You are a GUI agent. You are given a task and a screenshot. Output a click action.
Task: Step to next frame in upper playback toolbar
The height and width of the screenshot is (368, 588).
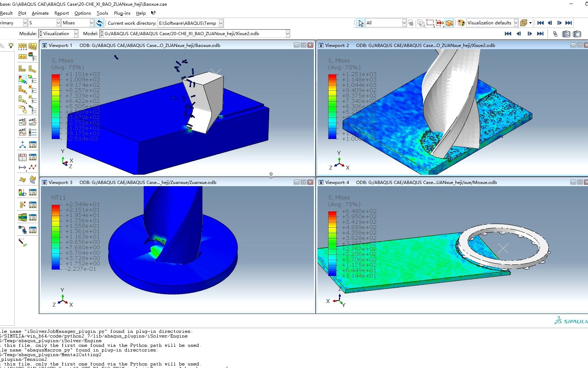(x=559, y=23)
